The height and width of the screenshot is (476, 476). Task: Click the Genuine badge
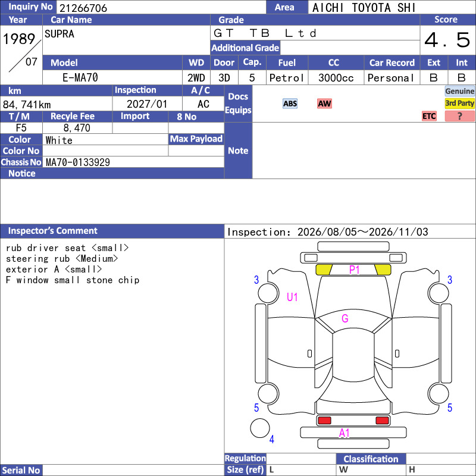[x=459, y=91]
